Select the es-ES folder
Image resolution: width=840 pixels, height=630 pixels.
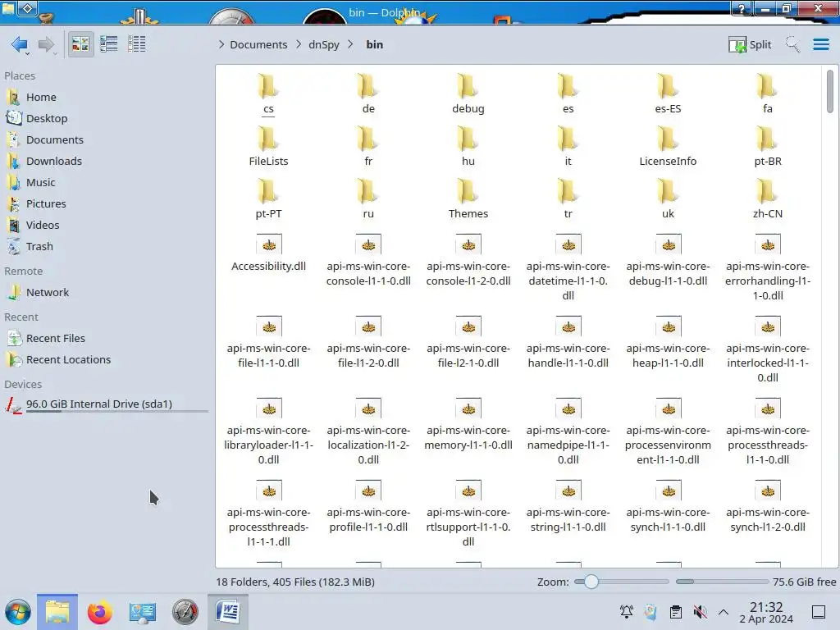(x=668, y=94)
